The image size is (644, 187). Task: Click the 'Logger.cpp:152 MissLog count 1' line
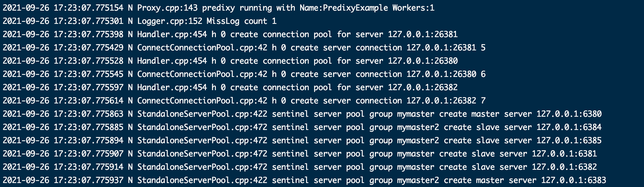140,21
